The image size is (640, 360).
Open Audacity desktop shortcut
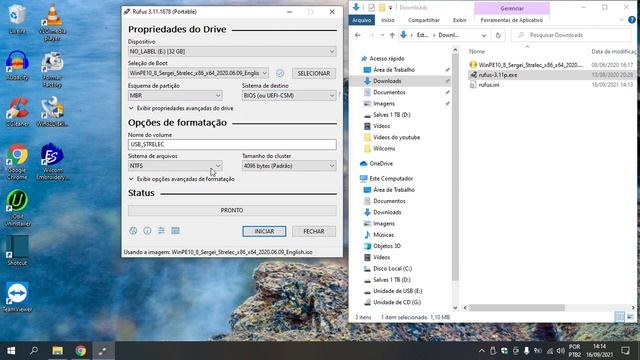pyautogui.click(x=17, y=65)
